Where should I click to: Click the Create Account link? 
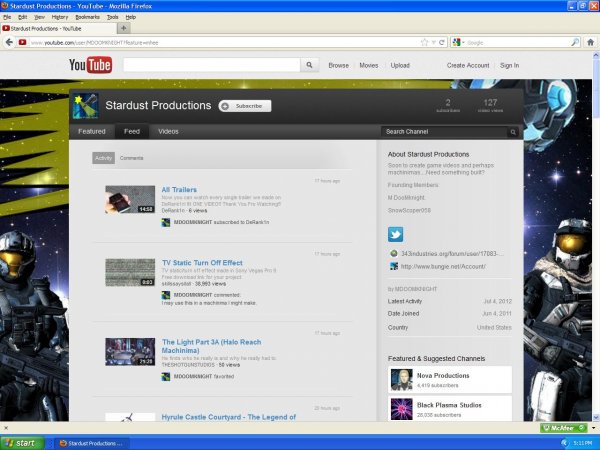point(468,65)
